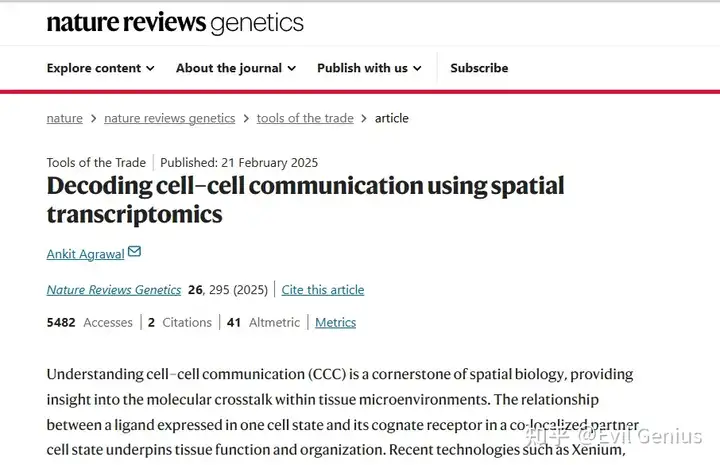This screenshot has height=465, width=720.
Task: Click the author name Ankit Agrawal
Action: (85, 254)
